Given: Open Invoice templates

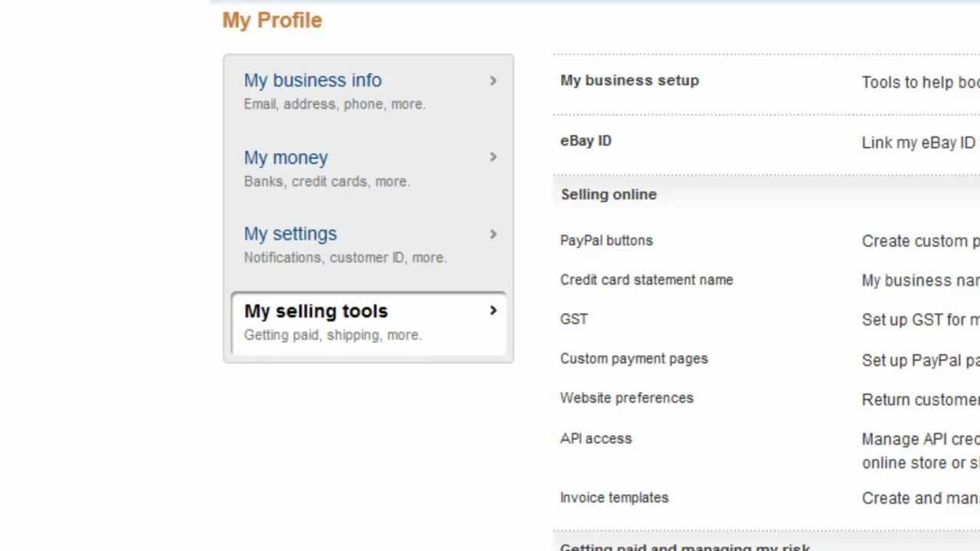Looking at the screenshot, I should tap(614, 497).
